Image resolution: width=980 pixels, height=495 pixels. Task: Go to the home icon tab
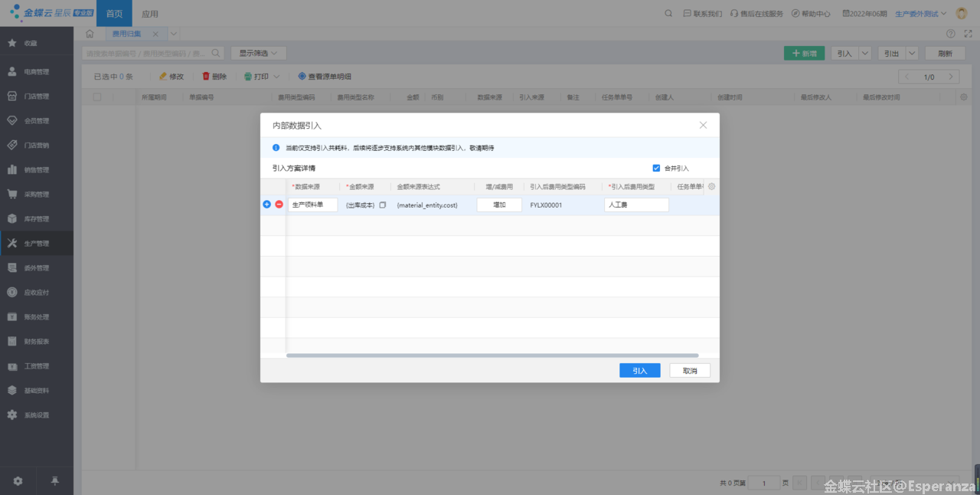(90, 34)
